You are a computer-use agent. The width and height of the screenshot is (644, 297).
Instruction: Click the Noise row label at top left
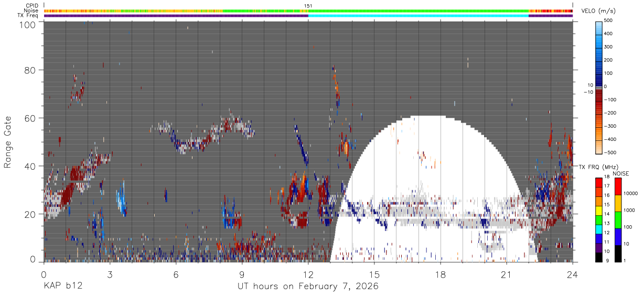pos(31,10)
